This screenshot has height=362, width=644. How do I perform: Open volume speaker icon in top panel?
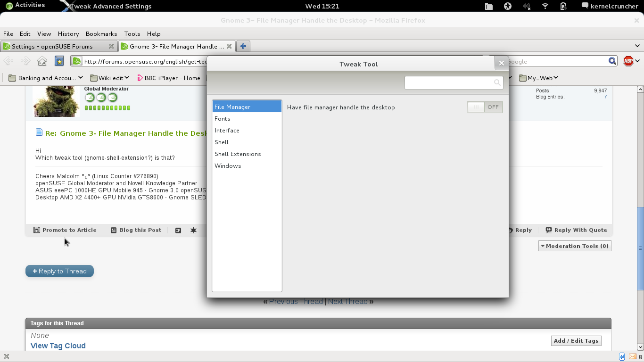(x=527, y=6)
